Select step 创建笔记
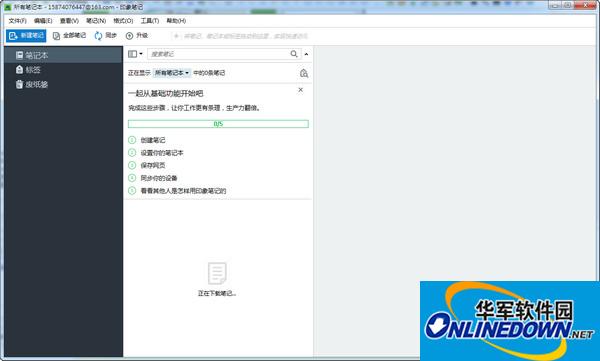600x361 pixels. click(x=153, y=140)
